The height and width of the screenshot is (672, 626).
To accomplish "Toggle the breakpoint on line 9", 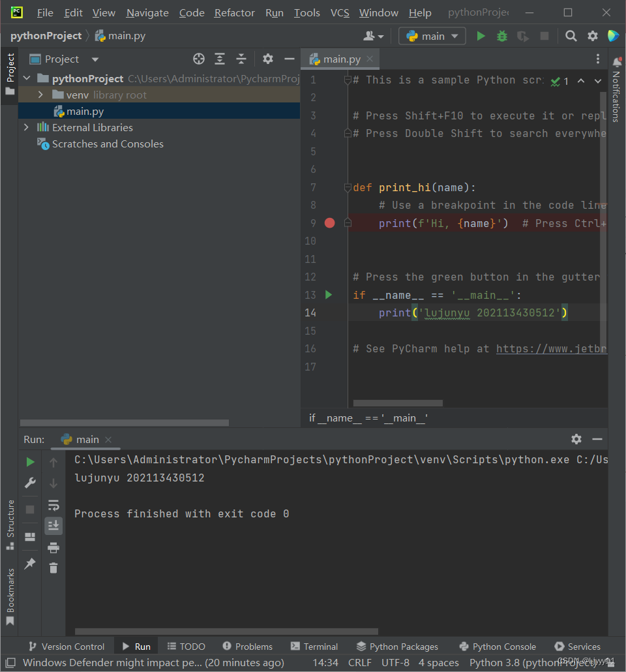I will pos(329,223).
